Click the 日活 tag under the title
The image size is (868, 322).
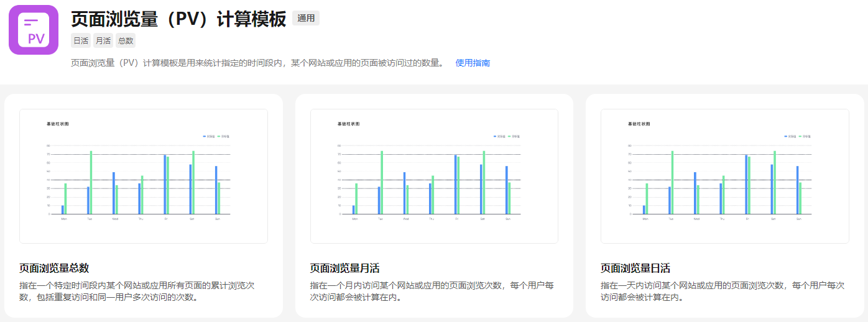[x=81, y=41]
